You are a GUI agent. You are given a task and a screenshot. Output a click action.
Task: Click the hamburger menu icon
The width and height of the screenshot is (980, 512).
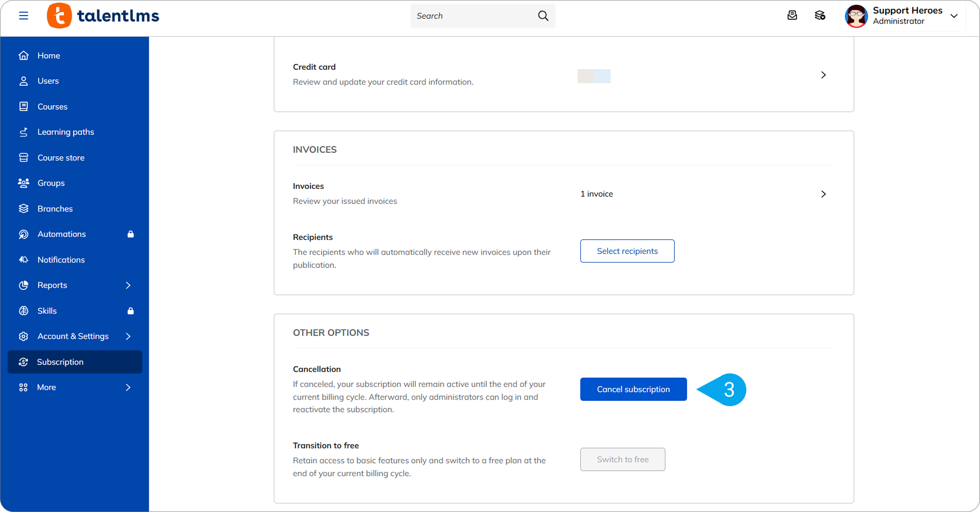tap(23, 16)
